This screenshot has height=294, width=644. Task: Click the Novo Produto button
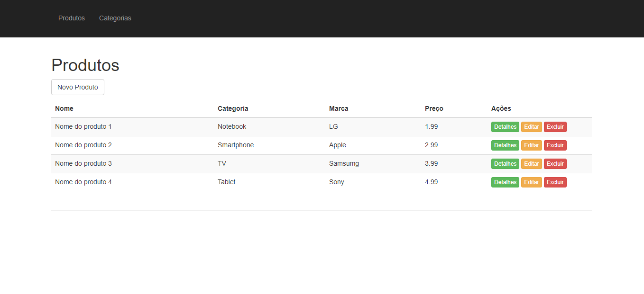pyautogui.click(x=77, y=87)
